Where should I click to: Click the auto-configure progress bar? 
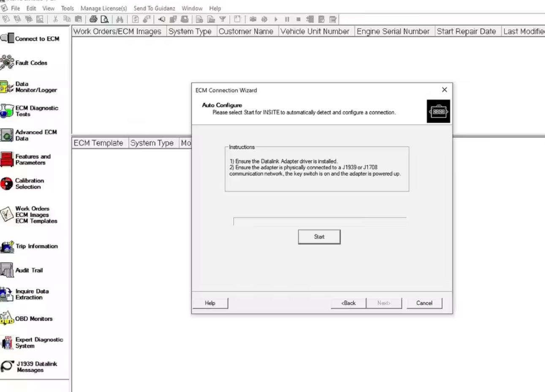point(319,221)
